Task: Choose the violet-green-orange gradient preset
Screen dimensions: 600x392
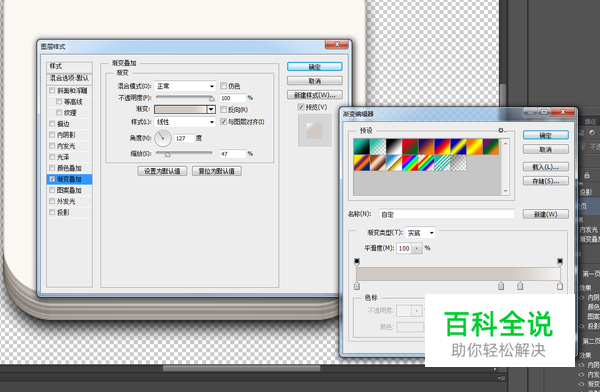Action: pos(490,147)
